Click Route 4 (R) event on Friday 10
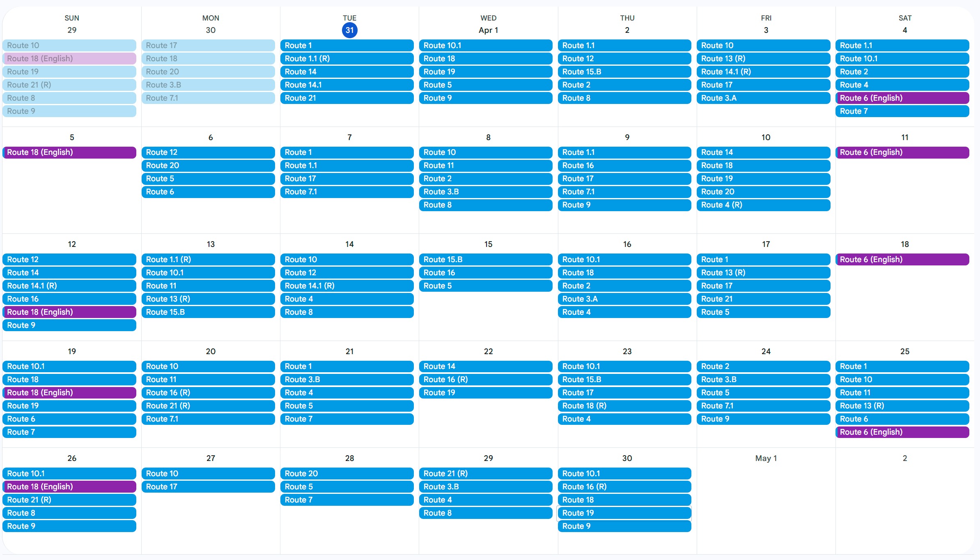 [x=763, y=205]
